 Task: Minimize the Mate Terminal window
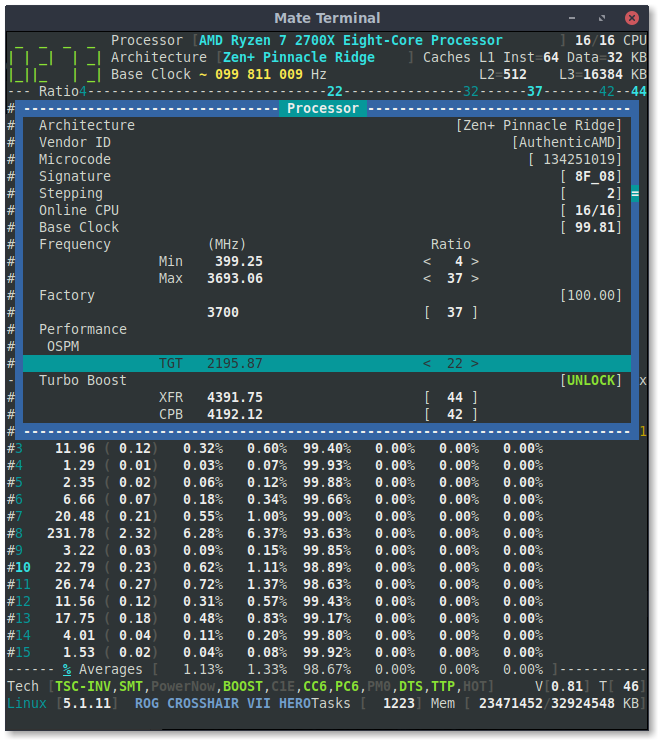click(x=572, y=18)
